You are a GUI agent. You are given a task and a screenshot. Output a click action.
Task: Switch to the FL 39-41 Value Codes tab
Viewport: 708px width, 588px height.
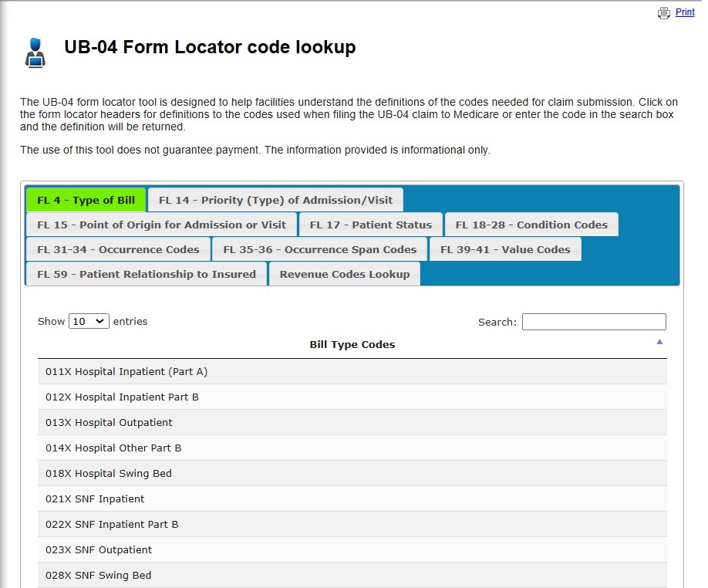pos(505,248)
